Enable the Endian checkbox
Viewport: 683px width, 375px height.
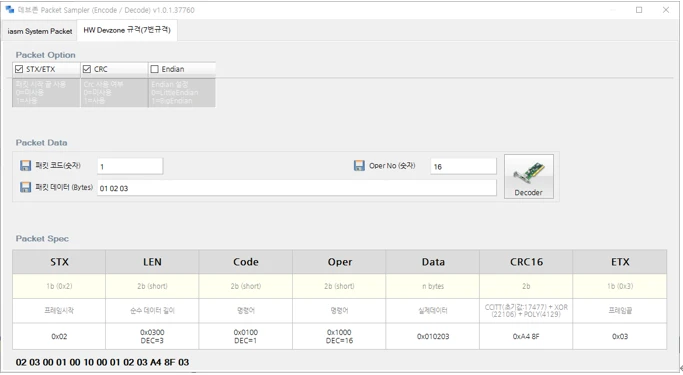(154, 69)
